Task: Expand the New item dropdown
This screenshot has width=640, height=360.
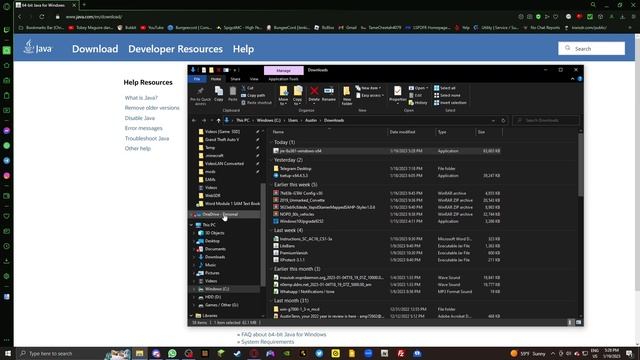Action: click(368, 88)
